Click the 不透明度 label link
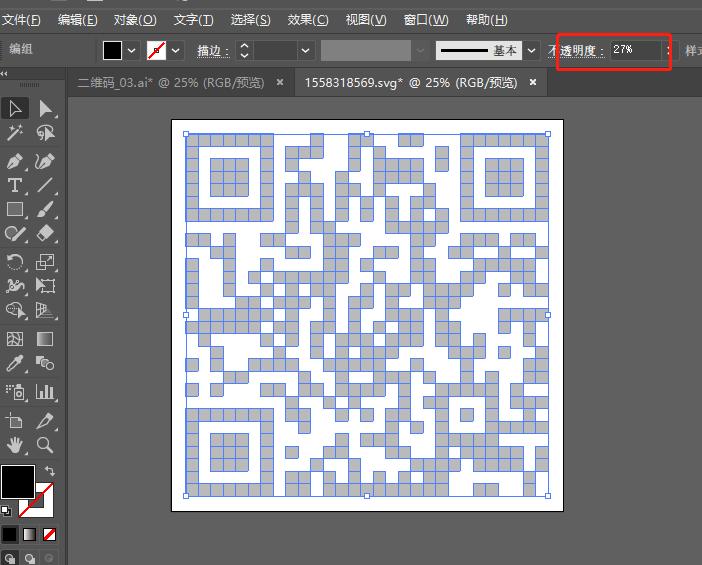This screenshot has height=565, width=702. click(576, 51)
